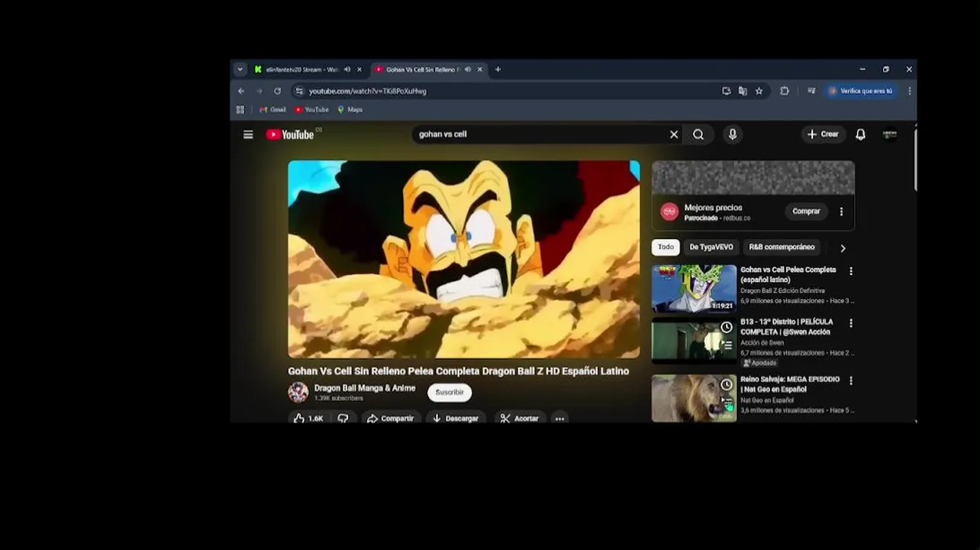Open the Dragon Ball Manga & Anime channel name
The height and width of the screenshot is (550, 980).
tap(365, 388)
